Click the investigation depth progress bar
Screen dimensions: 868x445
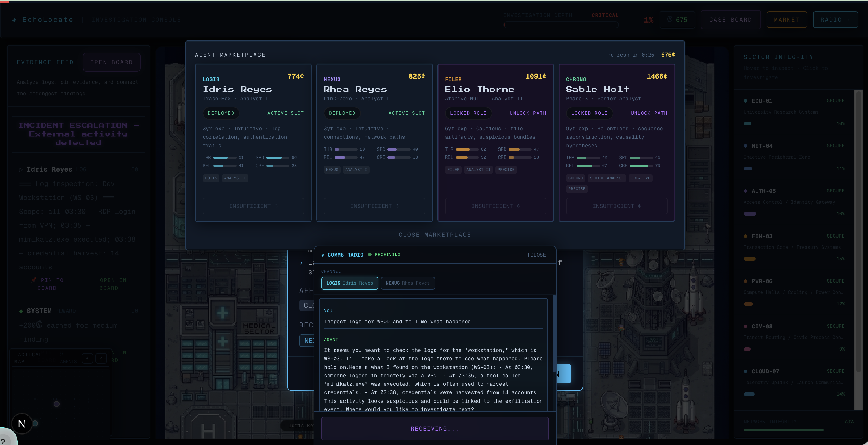coord(561,25)
